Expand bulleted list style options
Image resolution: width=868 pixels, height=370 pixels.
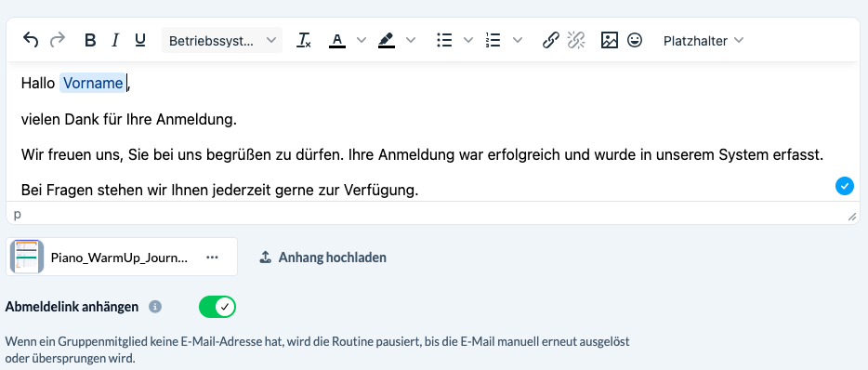pyautogui.click(x=468, y=40)
